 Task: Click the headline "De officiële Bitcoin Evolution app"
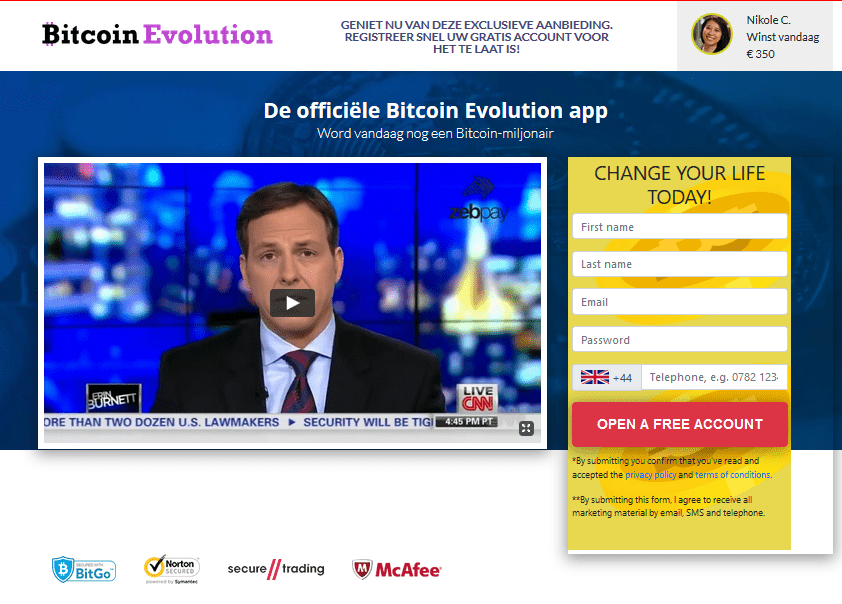[x=435, y=111]
